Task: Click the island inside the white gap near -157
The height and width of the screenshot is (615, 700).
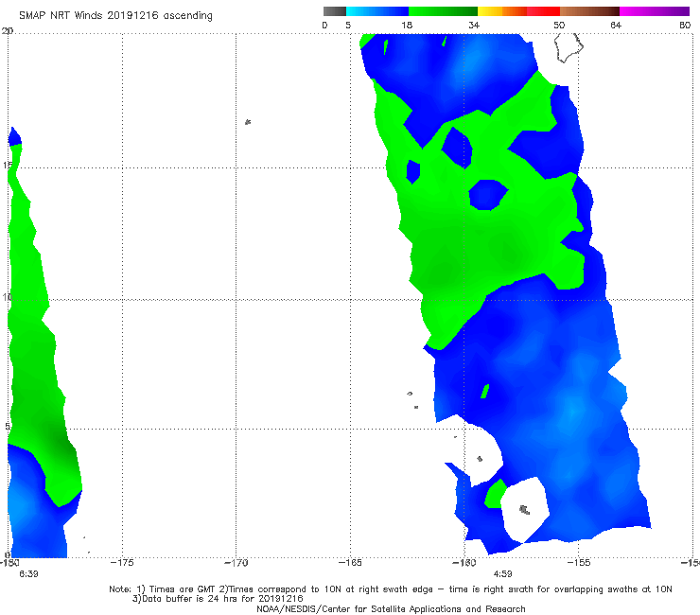Action: click(x=525, y=510)
